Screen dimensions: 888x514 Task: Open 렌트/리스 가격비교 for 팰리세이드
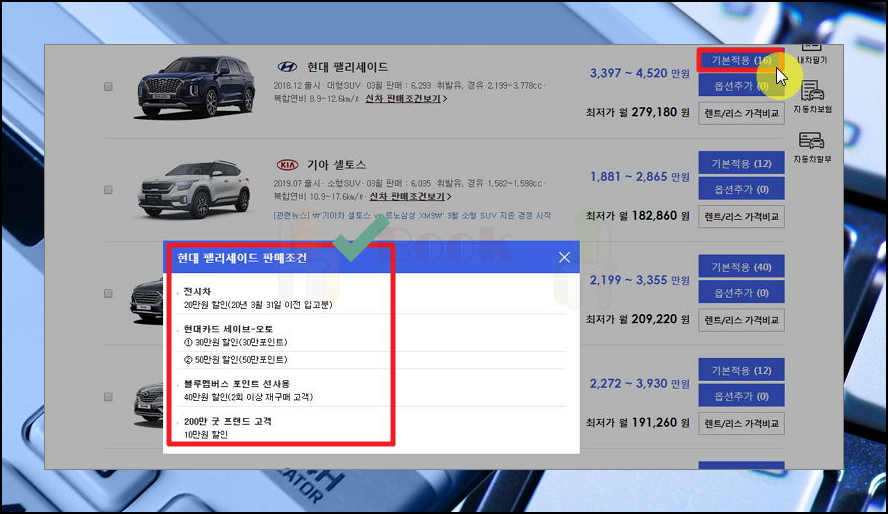point(741,113)
